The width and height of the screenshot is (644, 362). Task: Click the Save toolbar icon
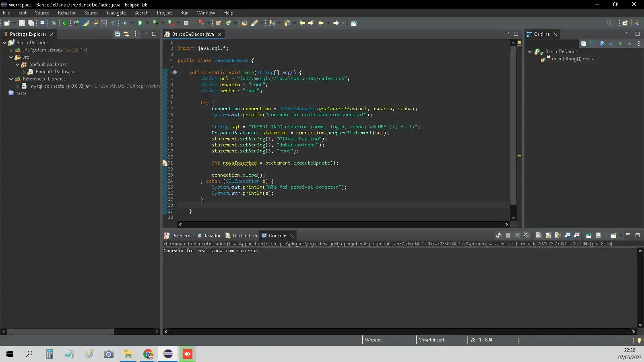(x=22, y=23)
